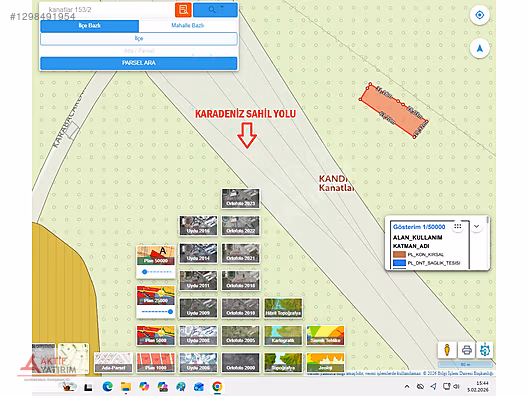
Task: Select the Ortofoto 2018 basemap thumbnail
Action: 240,280
